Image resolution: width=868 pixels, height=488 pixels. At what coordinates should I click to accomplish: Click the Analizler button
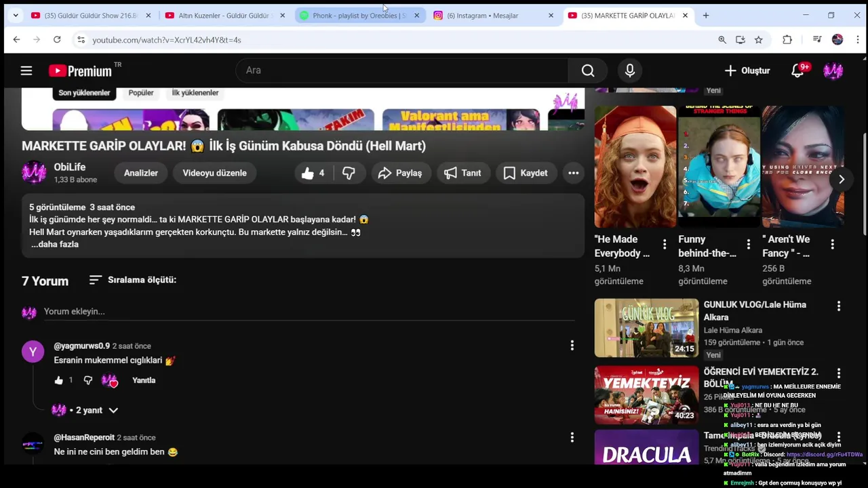[x=141, y=173]
